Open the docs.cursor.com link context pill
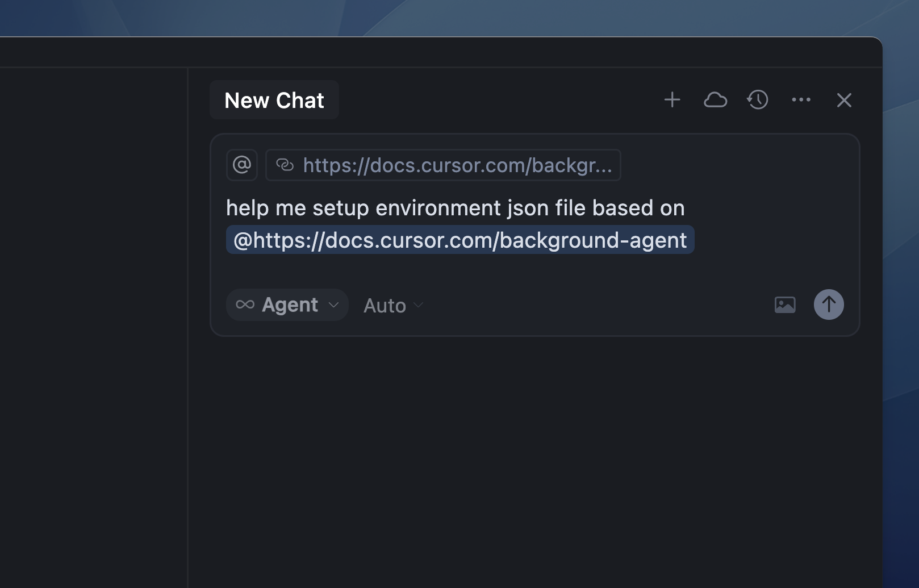Screen dimensions: 919x588 pos(443,165)
